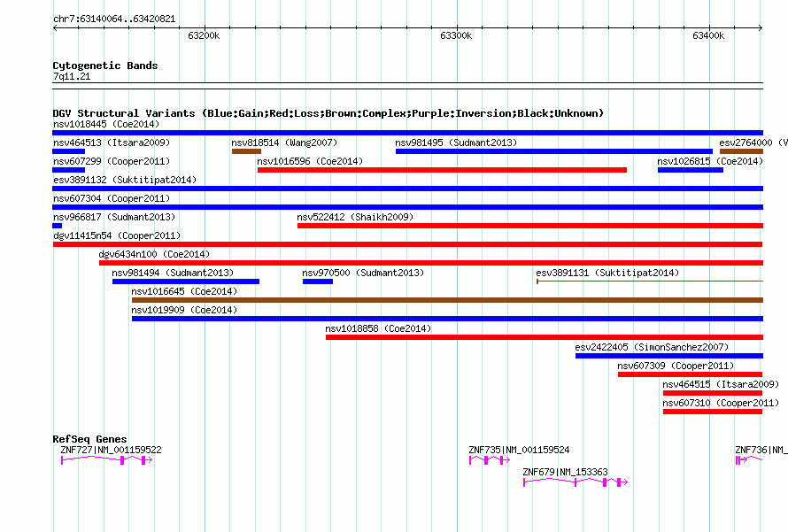Select the RefSeq Genes track title
The width and height of the screenshot is (788, 532).
pos(89,439)
